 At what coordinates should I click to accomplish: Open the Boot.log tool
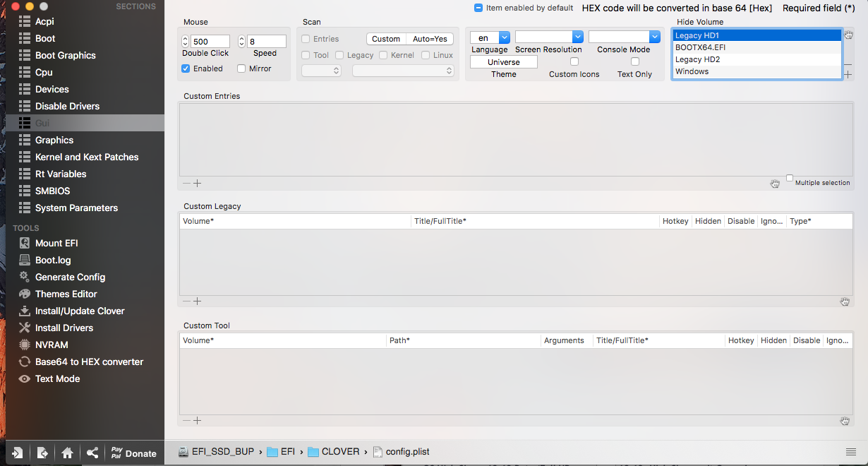click(x=53, y=260)
